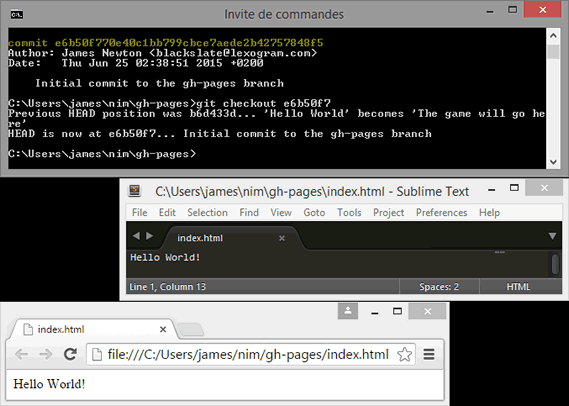
Task: Open the View menu in Sublime Text
Action: (x=281, y=212)
